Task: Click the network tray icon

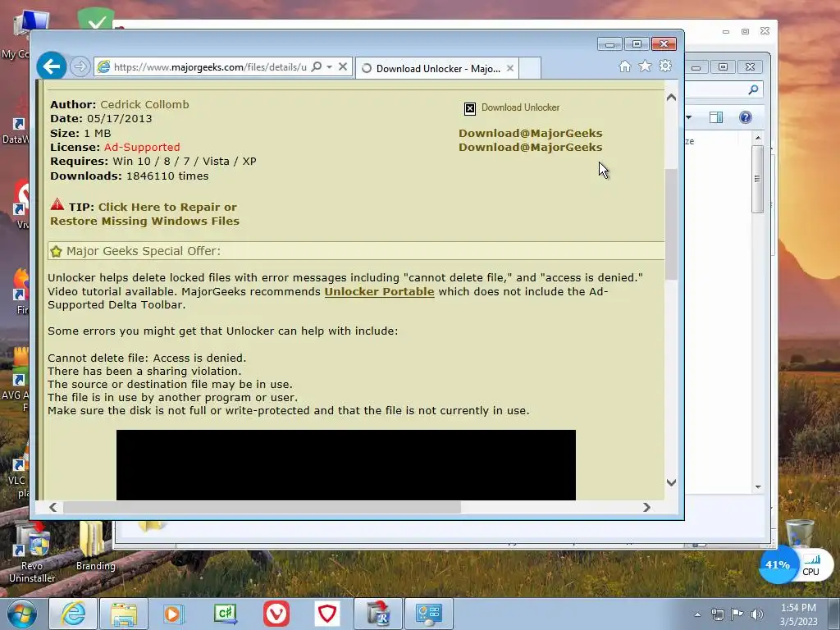Action: (x=717, y=614)
